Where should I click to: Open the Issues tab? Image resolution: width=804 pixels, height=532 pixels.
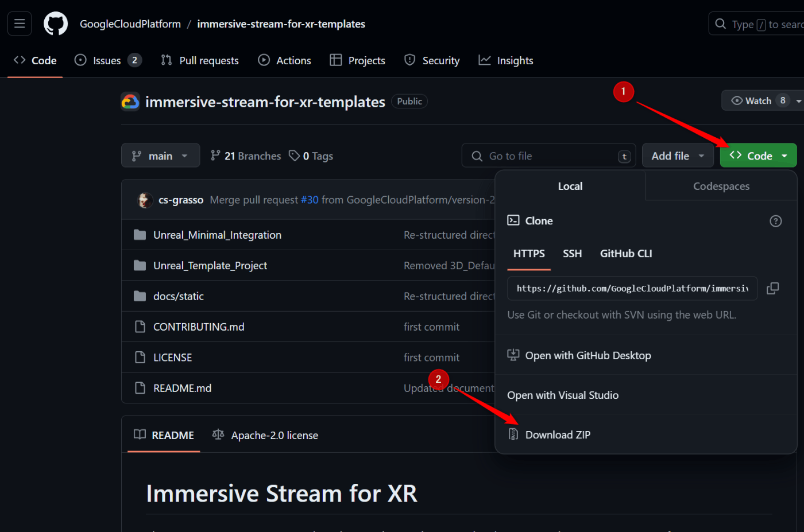click(108, 60)
